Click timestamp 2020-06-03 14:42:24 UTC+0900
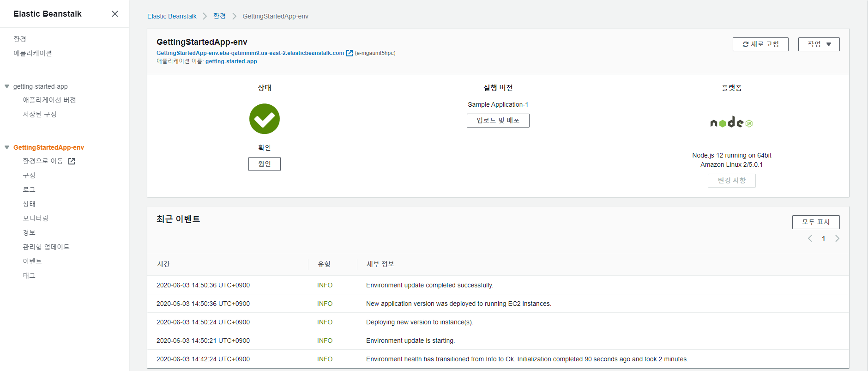 pyautogui.click(x=203, y=359)
